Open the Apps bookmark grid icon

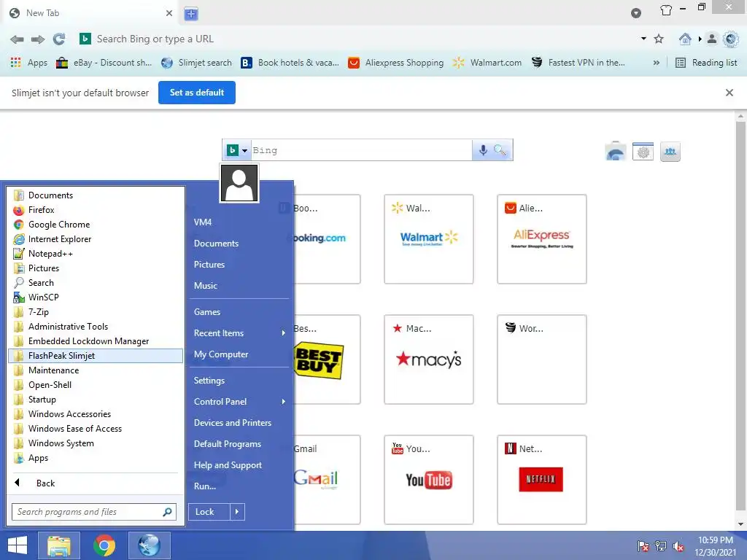(x=16, y=63)
